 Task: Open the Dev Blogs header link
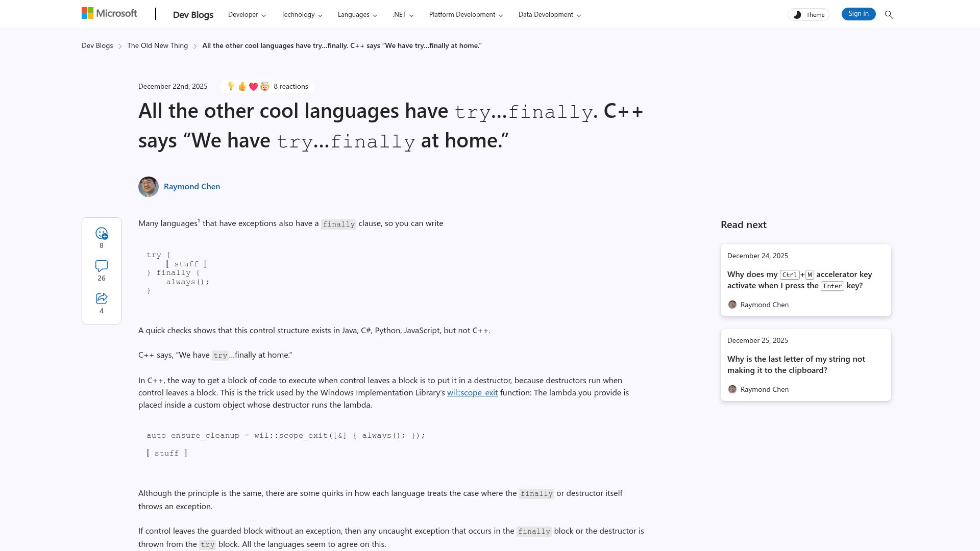click(193, 15)
